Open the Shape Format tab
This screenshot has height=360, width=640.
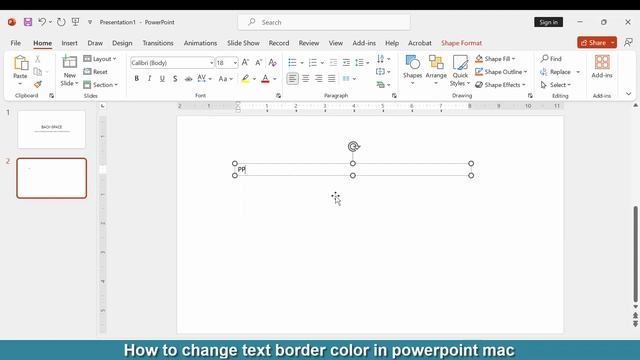click(461, 43)
